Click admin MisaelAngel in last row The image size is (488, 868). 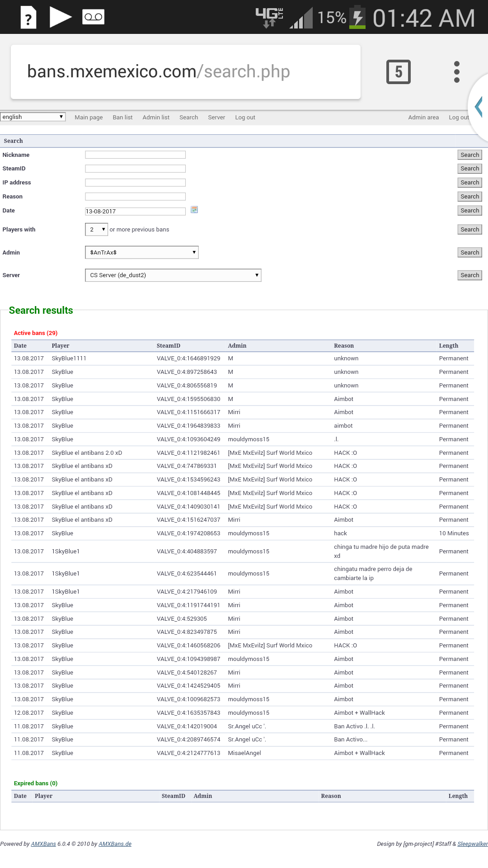244,753
